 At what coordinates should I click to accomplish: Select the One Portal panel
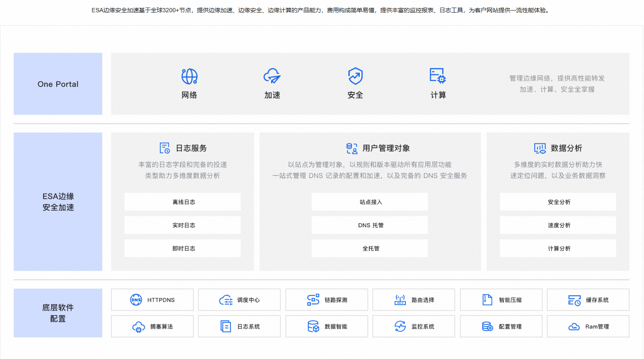point(58,84)
